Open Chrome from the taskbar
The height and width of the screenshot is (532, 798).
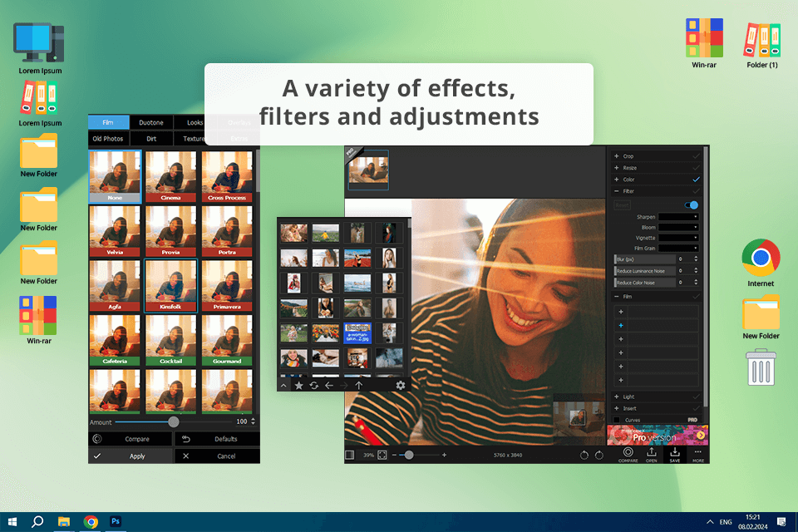click(91, 521)
